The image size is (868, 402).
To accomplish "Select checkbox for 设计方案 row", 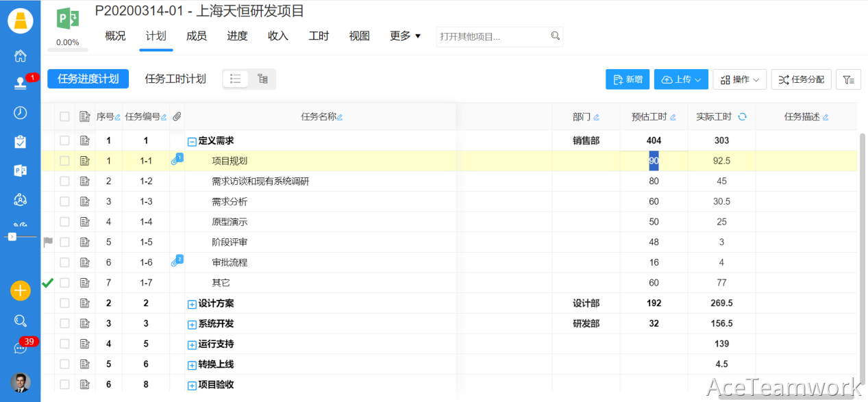I will tap(64, 303).
